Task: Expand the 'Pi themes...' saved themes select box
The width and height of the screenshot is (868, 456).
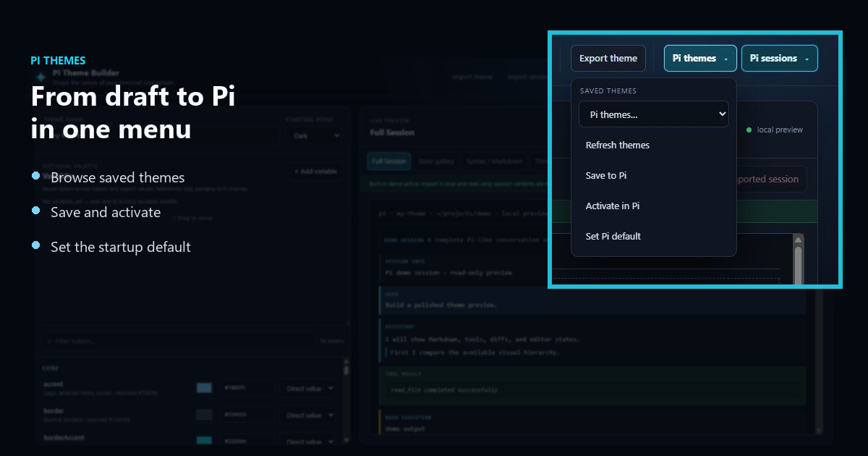Action: coord(654,114)
